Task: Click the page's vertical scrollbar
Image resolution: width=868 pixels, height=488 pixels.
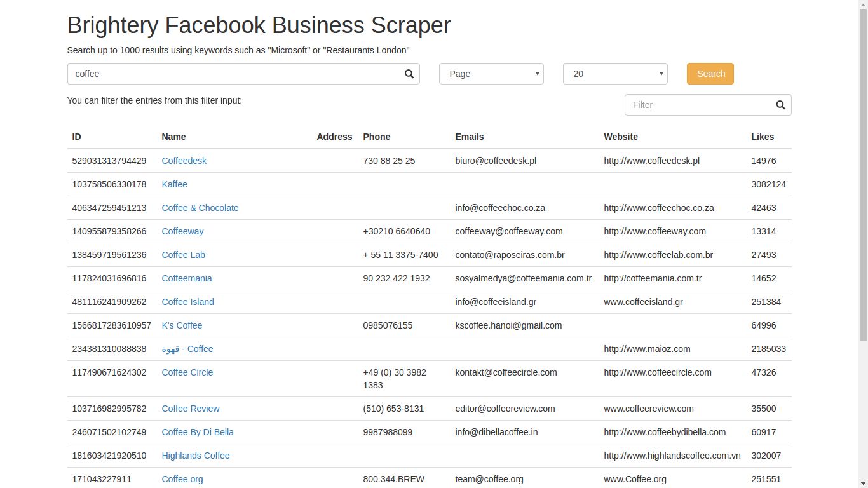Action: pos(863,191)
